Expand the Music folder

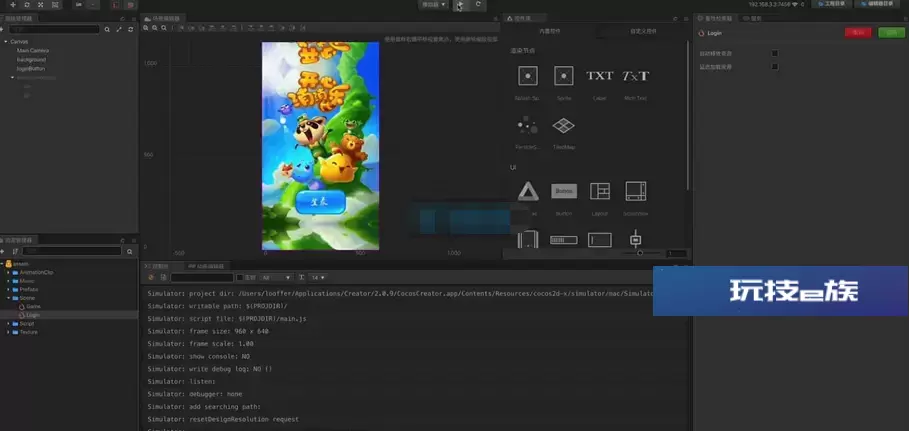(8, 281)
